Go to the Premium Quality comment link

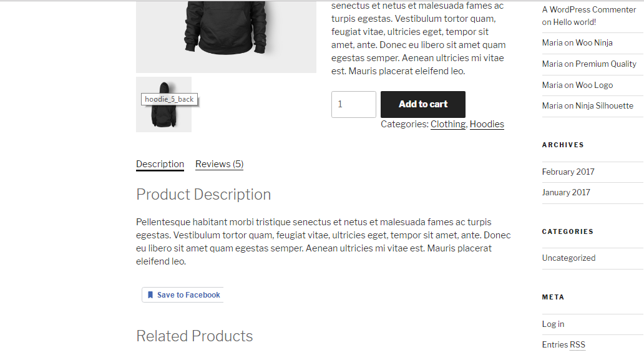coord(605,64)
